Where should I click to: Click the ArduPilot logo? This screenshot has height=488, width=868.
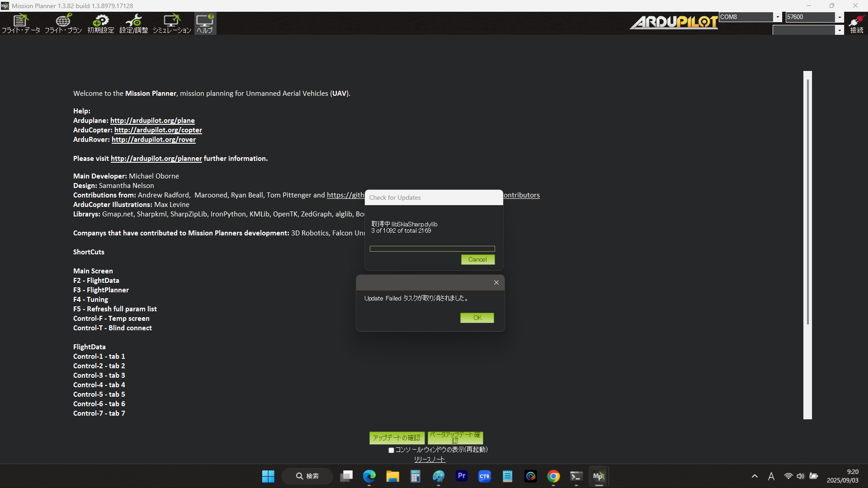pyautogui.click(x=674, y=22)
